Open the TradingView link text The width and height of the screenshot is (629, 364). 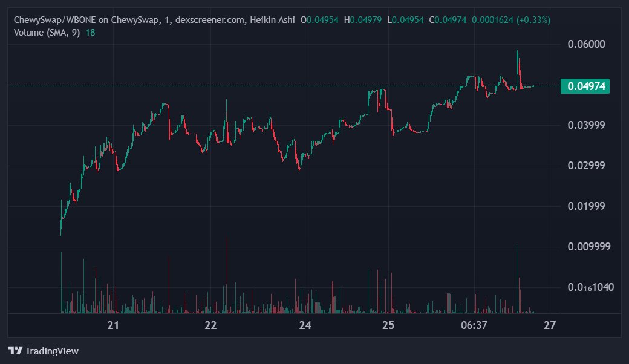tap(52, 351)
